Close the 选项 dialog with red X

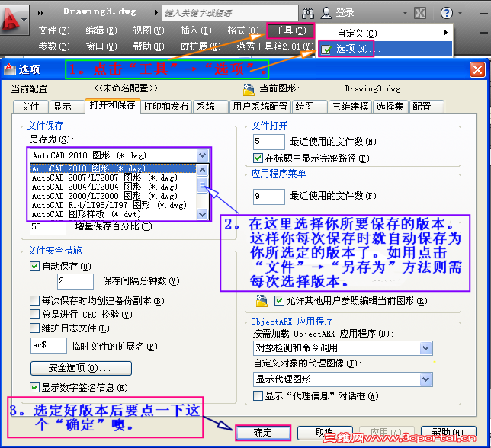pos(477,69)
